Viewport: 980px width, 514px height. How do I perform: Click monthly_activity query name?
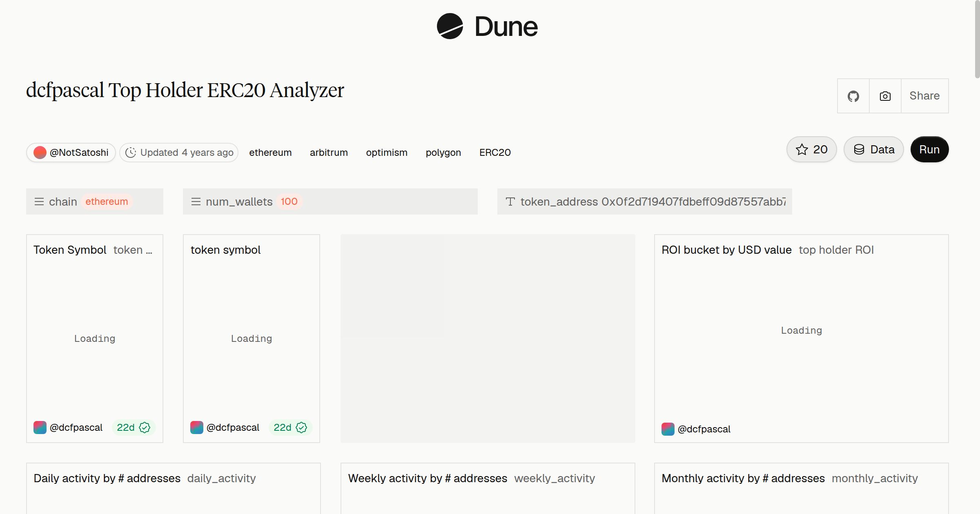[x=875, y=478]
